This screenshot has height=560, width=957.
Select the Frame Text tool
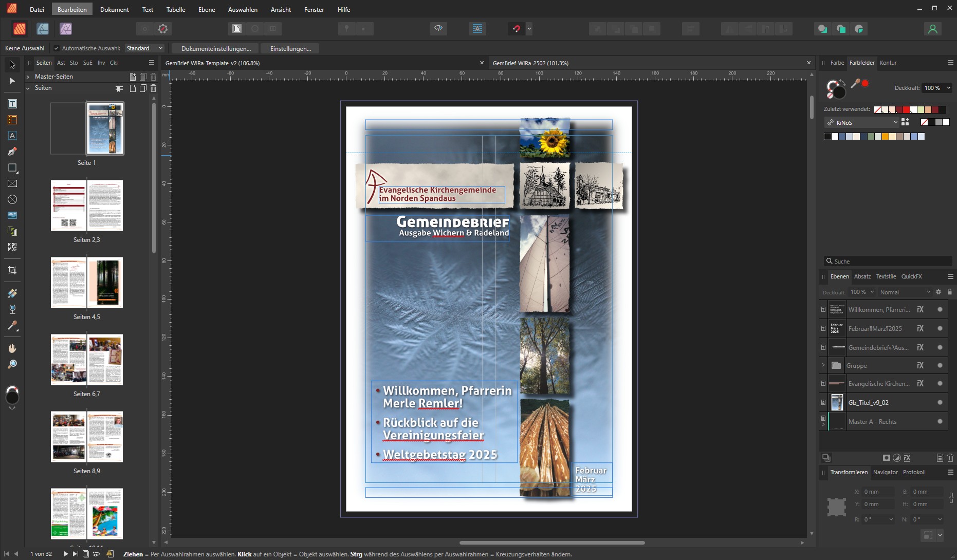(12, 104)
